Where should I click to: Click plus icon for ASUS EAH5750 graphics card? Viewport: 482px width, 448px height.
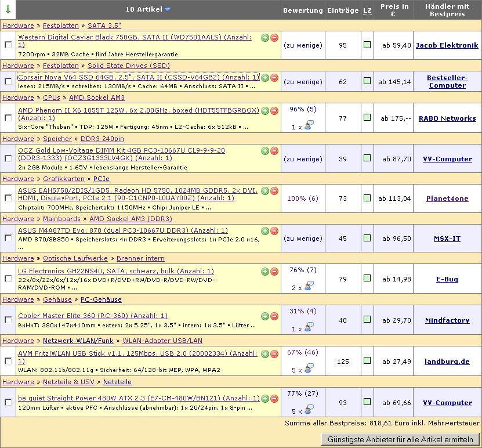265,191
